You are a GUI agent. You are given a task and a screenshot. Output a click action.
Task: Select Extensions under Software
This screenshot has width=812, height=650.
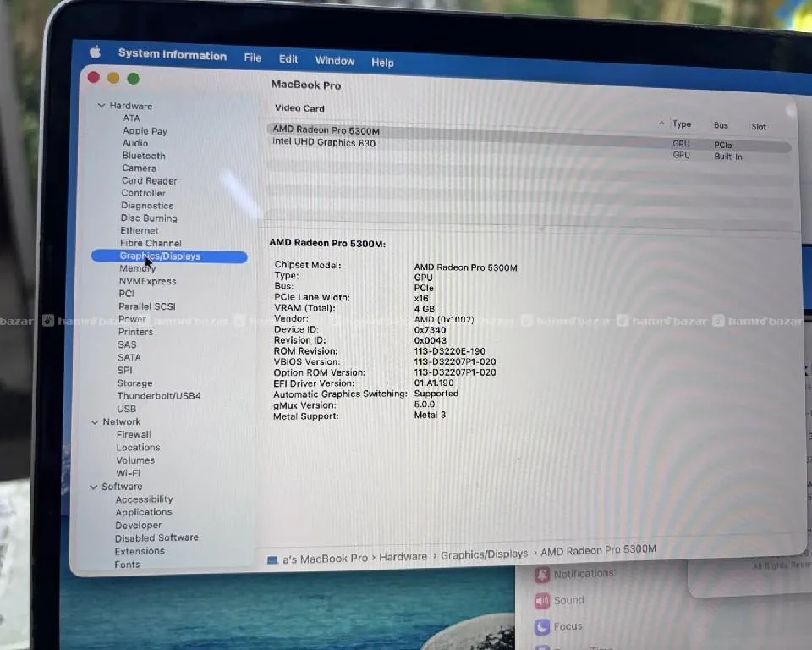tap(140, 551)
